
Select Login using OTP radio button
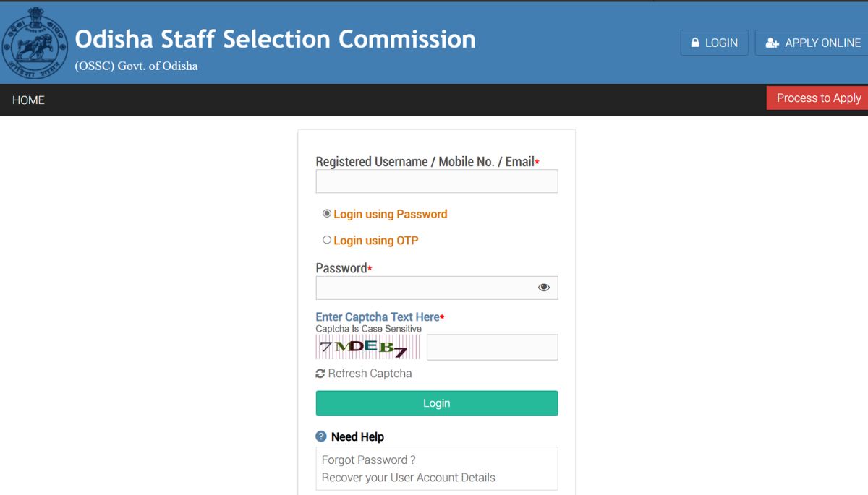click(327, 240)
